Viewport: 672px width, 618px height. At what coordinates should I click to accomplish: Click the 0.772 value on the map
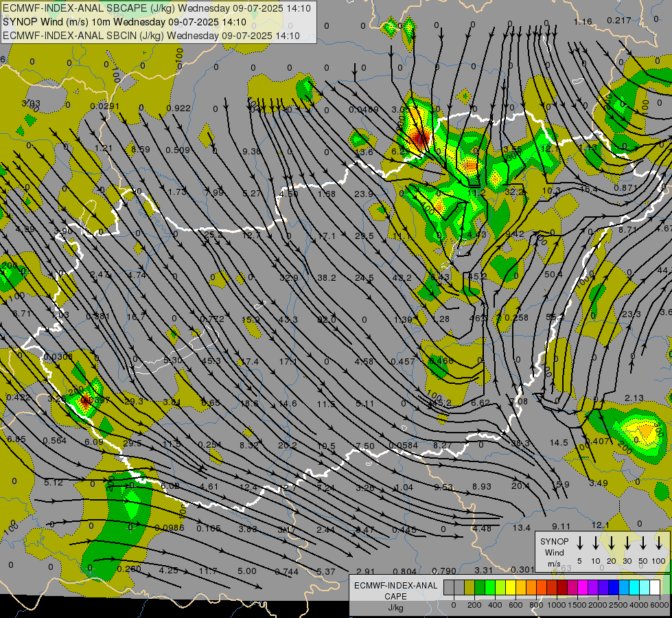[212, 319]
